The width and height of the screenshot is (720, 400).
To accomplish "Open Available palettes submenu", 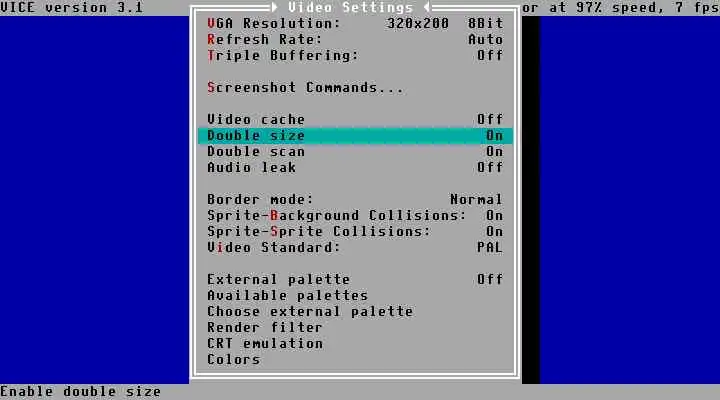I will pyautogui.click(x=355, y=296).
